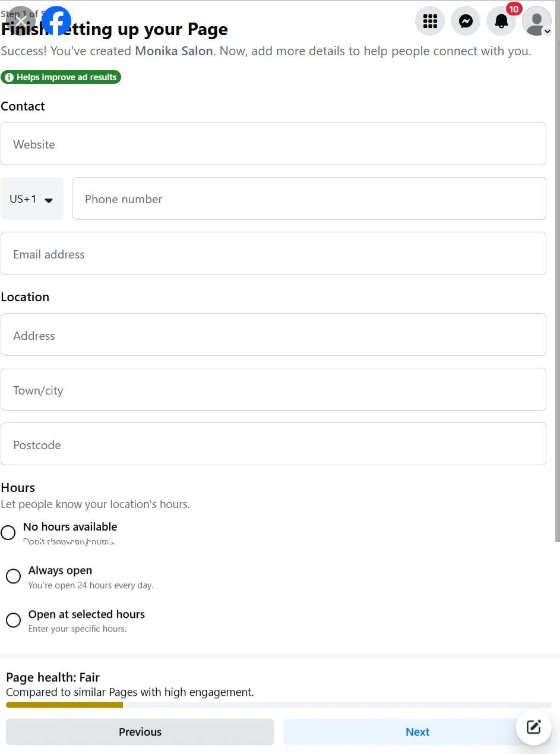560x754 pixels.
Task: Choose 'Always open' hours option
Action: [13, 576]
